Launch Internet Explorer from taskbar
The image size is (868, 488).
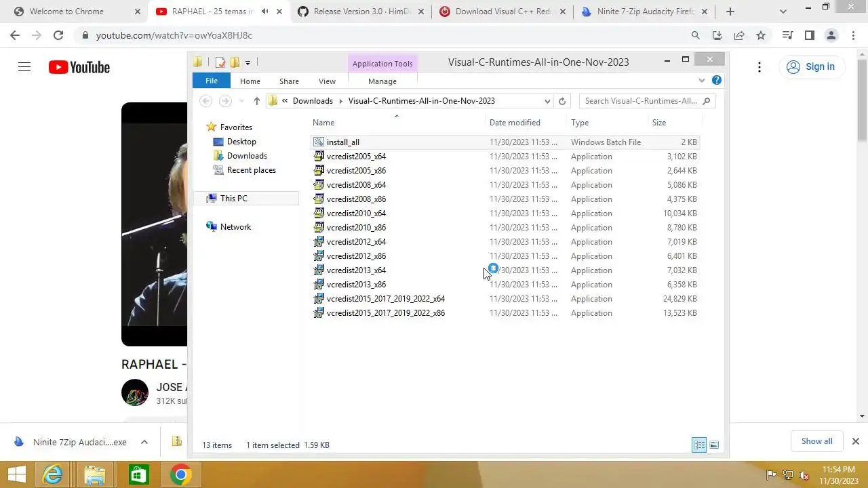tap(53, 474)
